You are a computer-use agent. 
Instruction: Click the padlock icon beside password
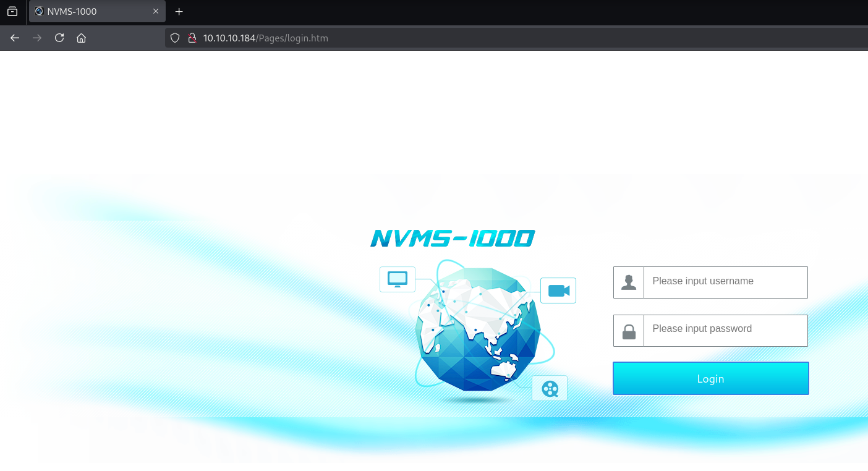[x=629, y=331]
